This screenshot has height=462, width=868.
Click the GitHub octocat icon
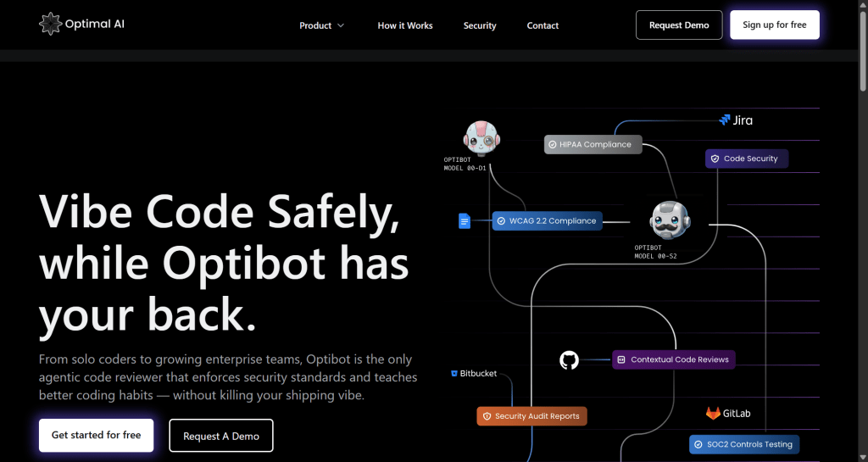[x=569, y=360]
